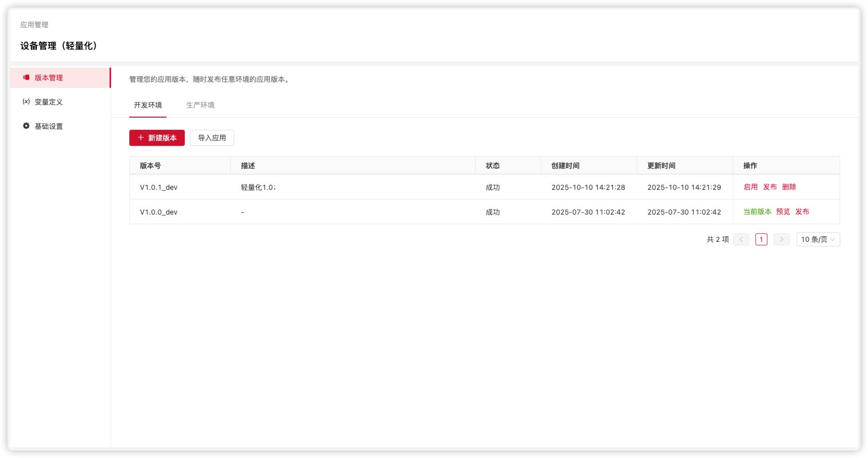Click the variable definition (x) icon
The height and width of the screenshot is (458, 868).
26,102
